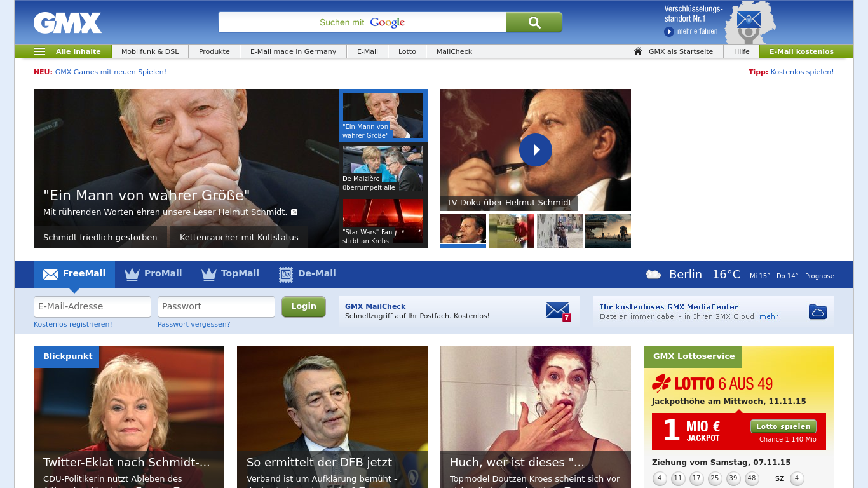The image size is (868, 488).
Task: Select the second video thumbnail with red jacket
Action: [512, 230]
